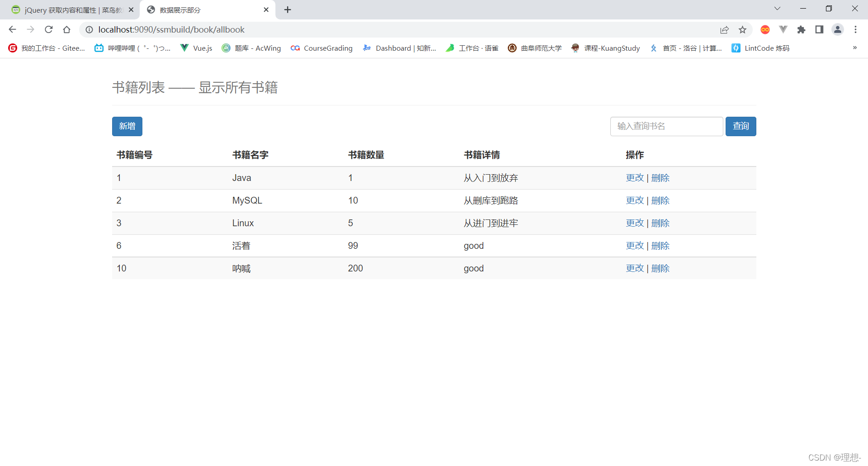Select the quantity cell 99
The image size is (868, 466).
[353, 246]
